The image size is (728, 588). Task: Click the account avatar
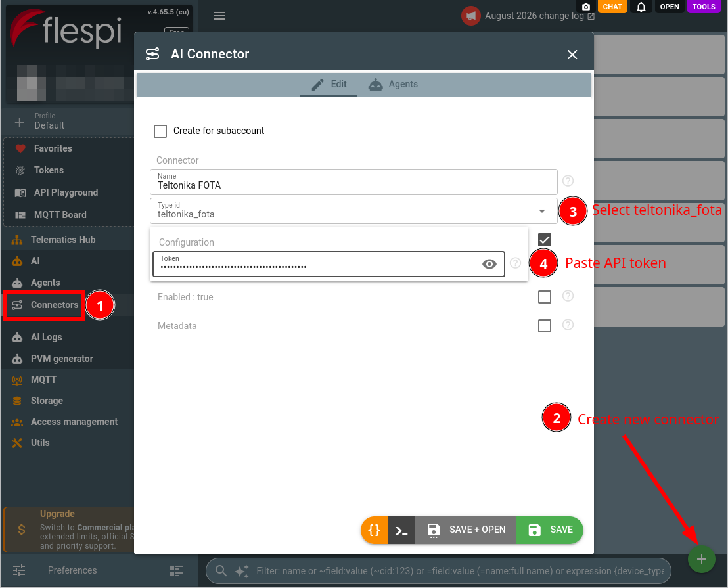tap(31, 83)
